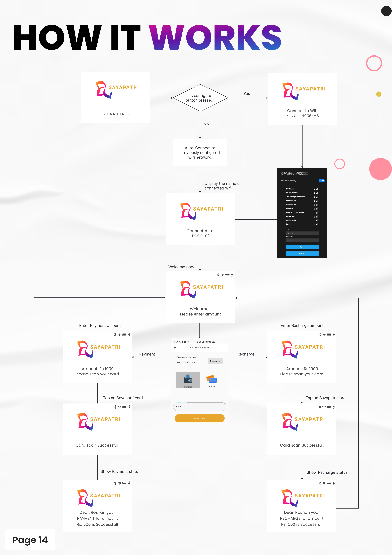Screen dimensions: 392x555
Task: Choose the Free_WorldLink_Wi-Fi network entry
Action: click(x=295, y=212)
